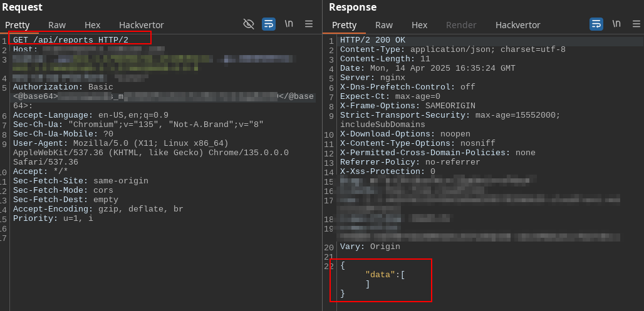Image resolution: width=644 pixels, height=311 pixels.
Task: Click the Priority: u=1, i line
Action: point(53,218)
